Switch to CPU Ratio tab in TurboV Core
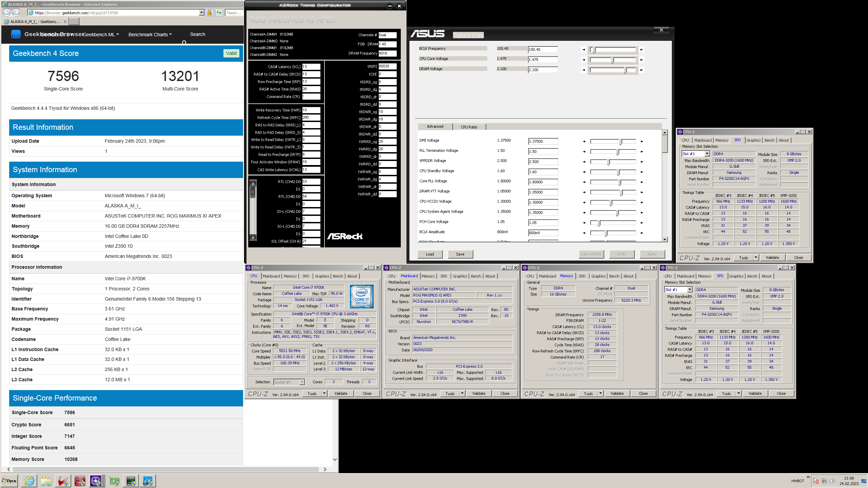This screenshot has height=488, width=868. pos(469,127)
